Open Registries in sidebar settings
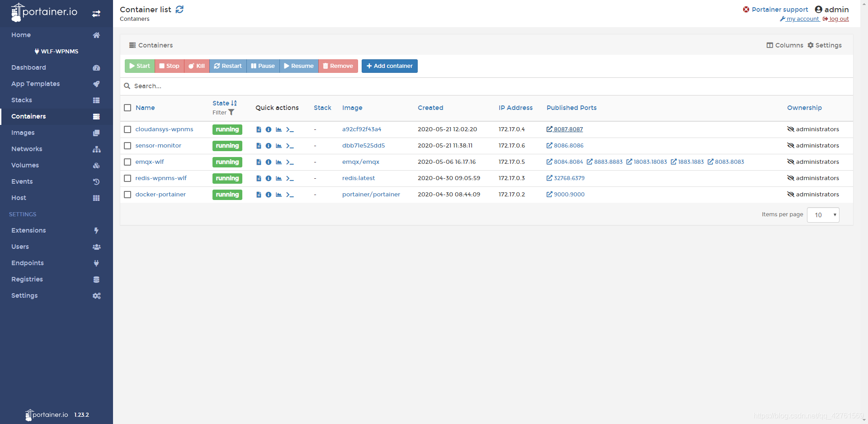868x424 pixels. point(57,279)
